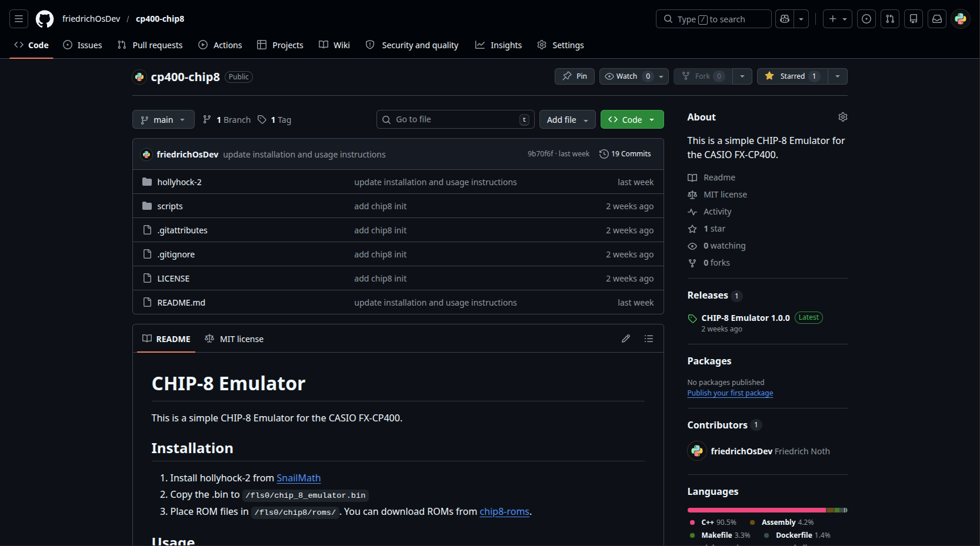Expand the Fork options dropdown arrow
This screenshot has height=546, width=980.
click(742, 76)
